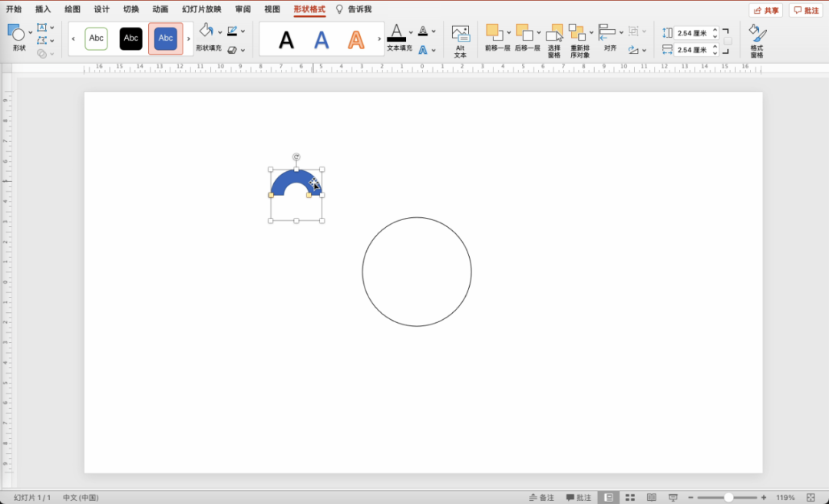This screenshot has height=504, width=829.
Task: Expand the edit shape dropdown arrow
Action: [52, 41]
